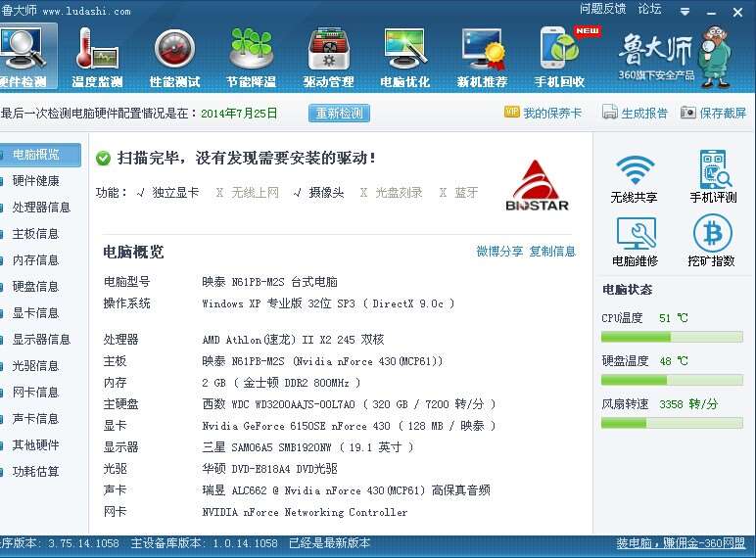
Task: Click the 2014年7月25日 detection date
Action: 239,114
